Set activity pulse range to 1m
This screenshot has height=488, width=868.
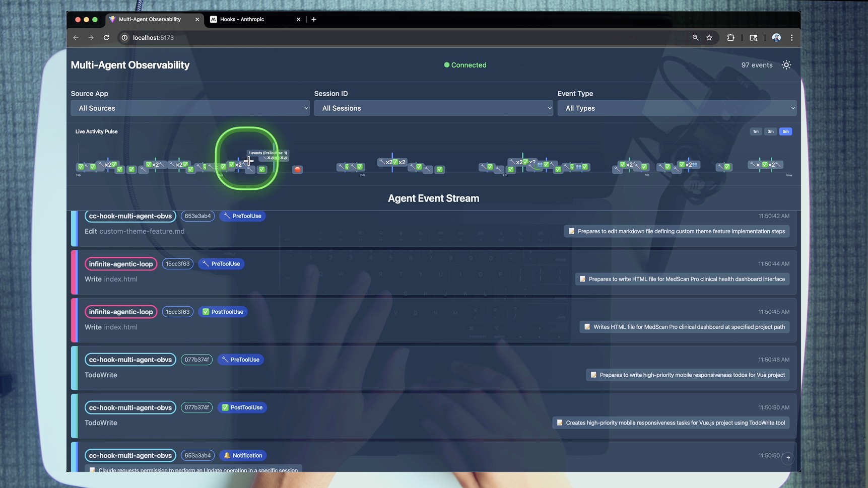pos(756,131)
